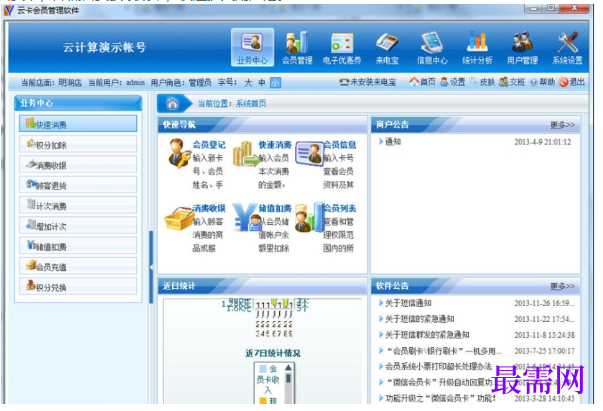This screenshot has width=603, height=411.
Task: Open the 通知 announcement in 商户公告
Action: 393,142
